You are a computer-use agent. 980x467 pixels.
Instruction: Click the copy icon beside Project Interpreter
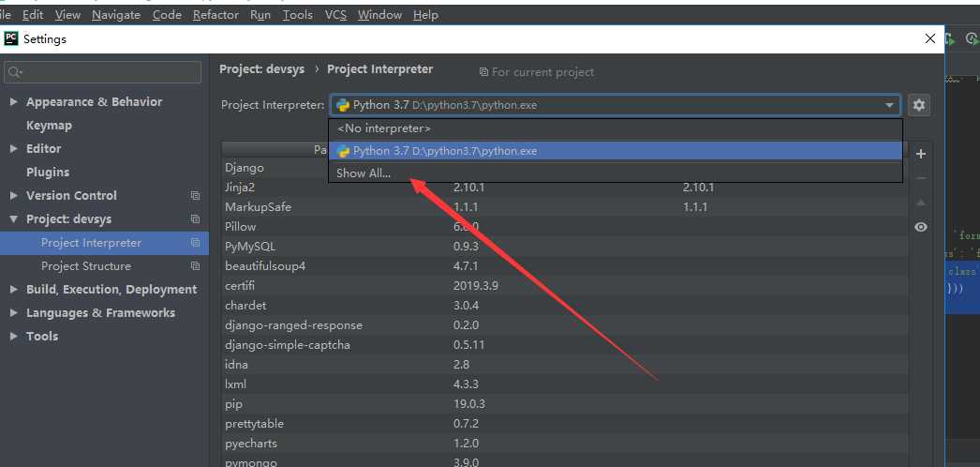pyautogui.click(x=195, y=243)
